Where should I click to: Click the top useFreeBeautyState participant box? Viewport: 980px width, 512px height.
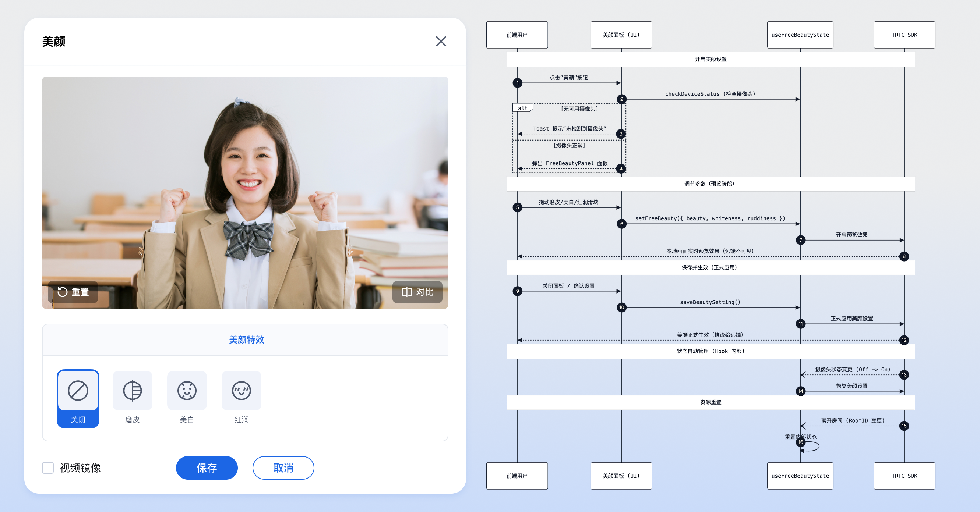coord(800,35)
